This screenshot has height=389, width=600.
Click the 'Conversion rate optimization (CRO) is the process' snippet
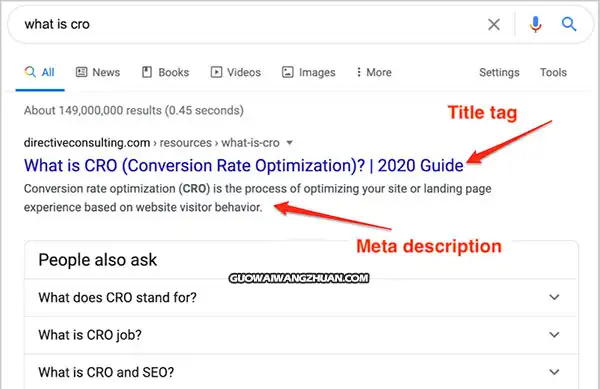258,198
